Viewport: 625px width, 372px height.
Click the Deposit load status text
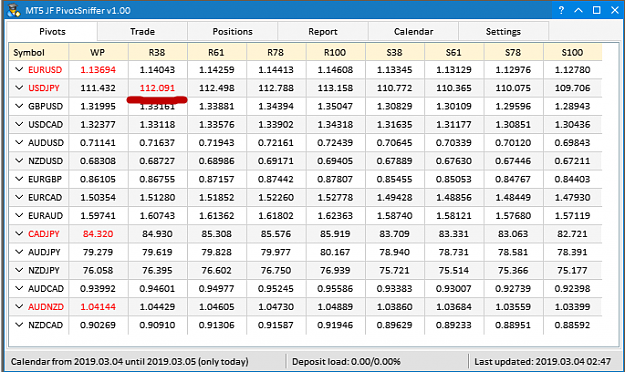click(346, 362)
